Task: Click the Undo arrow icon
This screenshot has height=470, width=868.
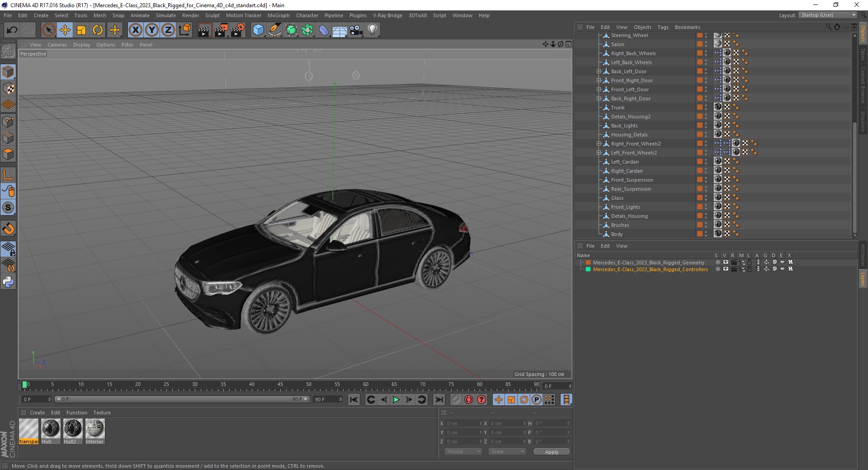Action: point(12,30)
